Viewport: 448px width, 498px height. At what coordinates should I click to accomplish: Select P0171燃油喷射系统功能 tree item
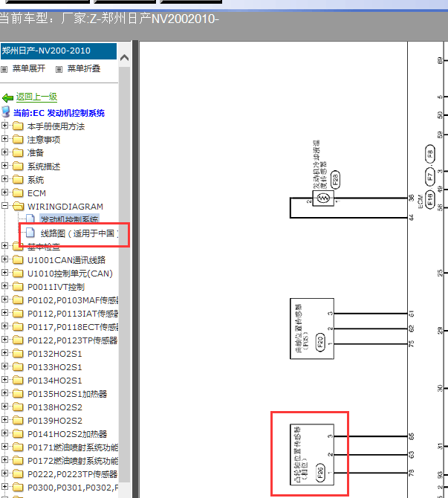point(73,447)
